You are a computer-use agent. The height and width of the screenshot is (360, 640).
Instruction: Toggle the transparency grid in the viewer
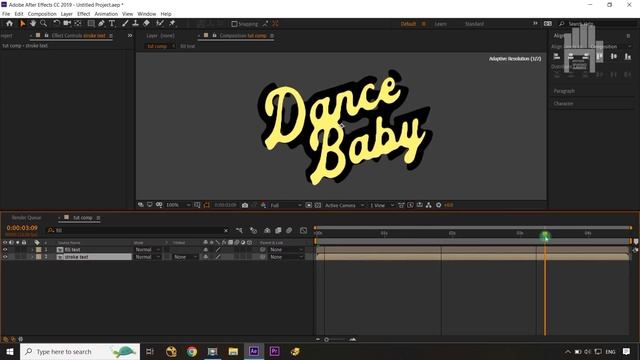318,205
